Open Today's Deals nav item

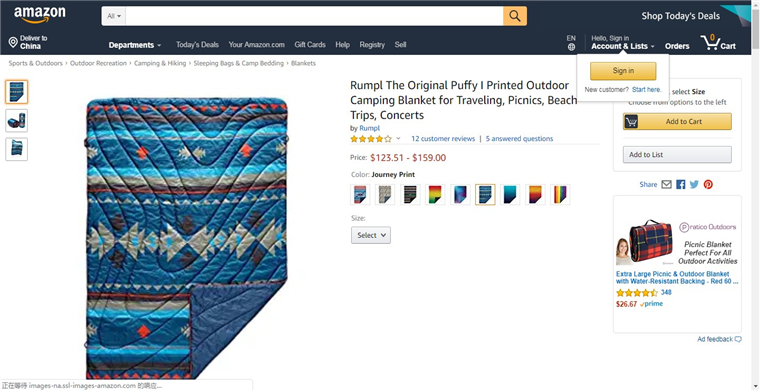(197, 45)
